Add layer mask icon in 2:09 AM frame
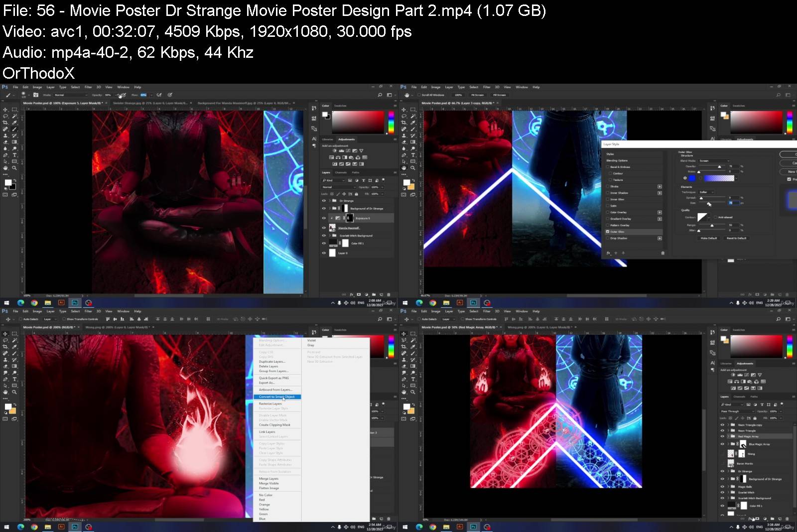The height and width of the screenshot is (532, 797). coord(359,294)
